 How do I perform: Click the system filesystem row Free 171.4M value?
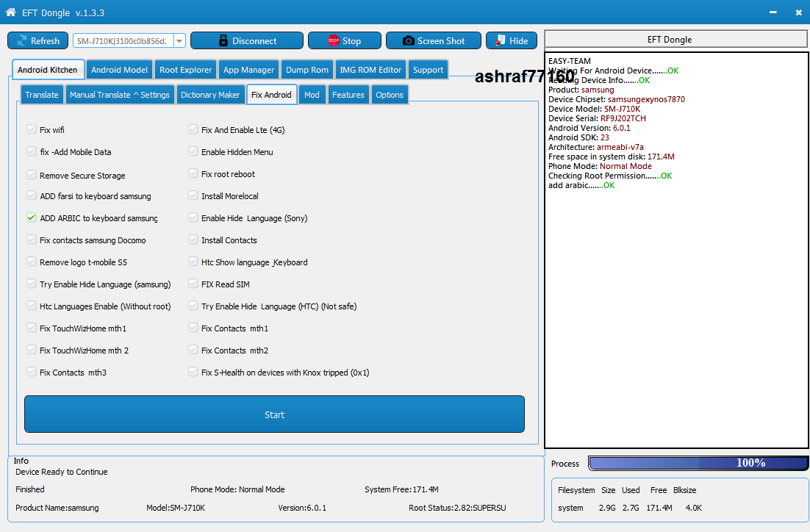point(659,508)
